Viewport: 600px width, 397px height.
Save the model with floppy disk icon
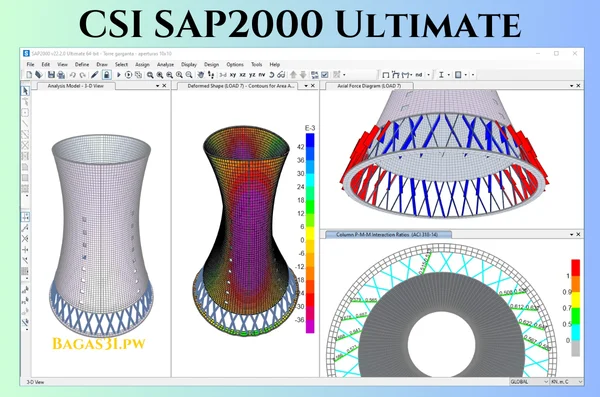pyautogui.click(x=51, y=75)
